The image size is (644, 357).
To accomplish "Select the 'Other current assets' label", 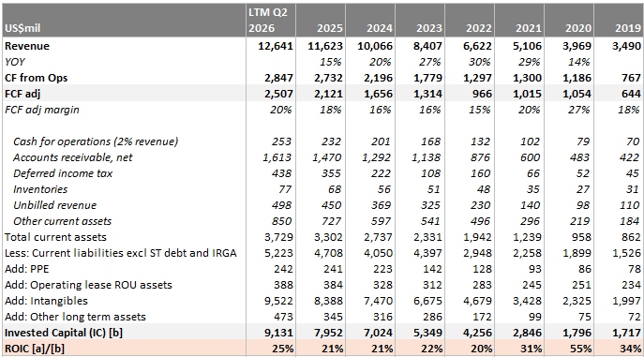I will [63, 221].
